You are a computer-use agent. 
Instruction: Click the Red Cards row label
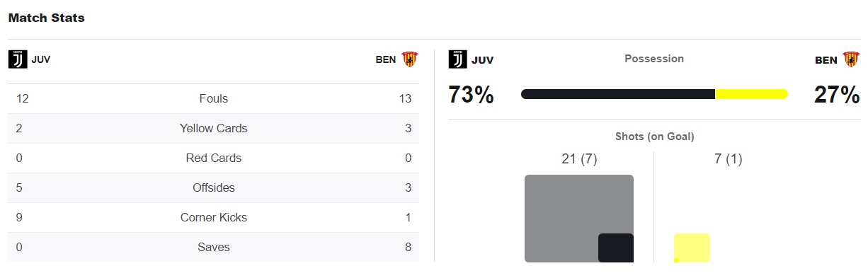point(214,158)
